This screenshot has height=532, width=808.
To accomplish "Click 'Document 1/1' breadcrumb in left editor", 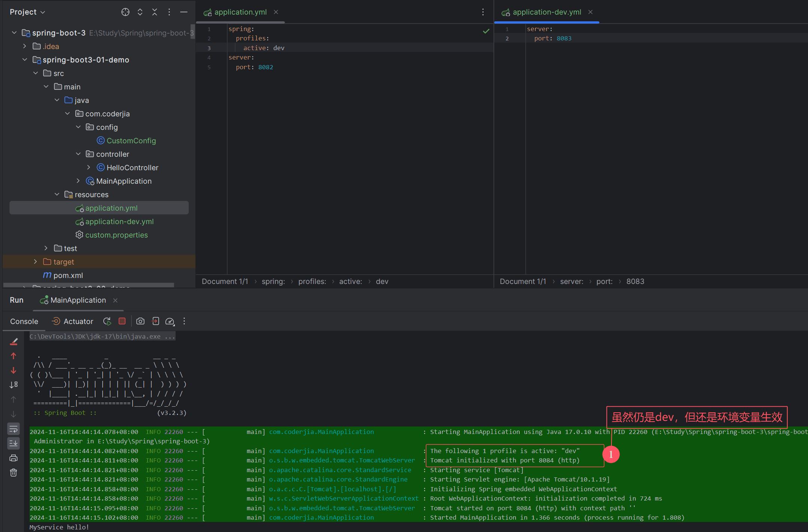I will point(225,281).
